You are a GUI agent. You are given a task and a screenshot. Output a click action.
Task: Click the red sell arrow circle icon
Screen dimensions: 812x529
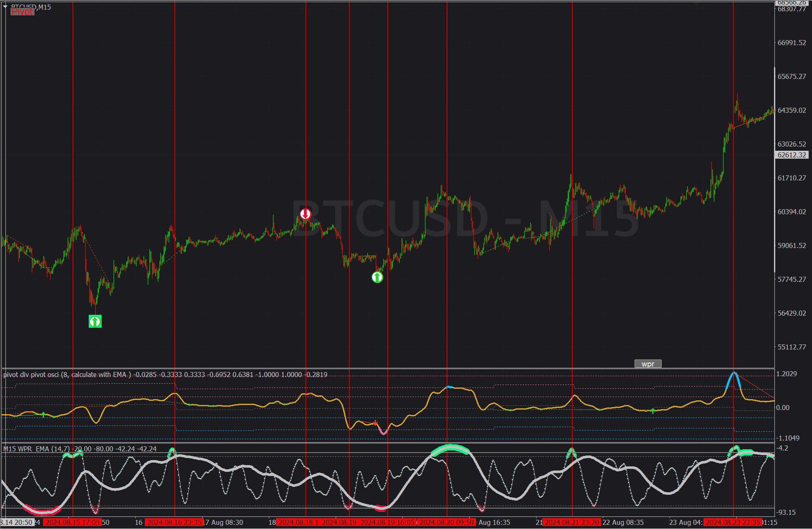[306, 214]
